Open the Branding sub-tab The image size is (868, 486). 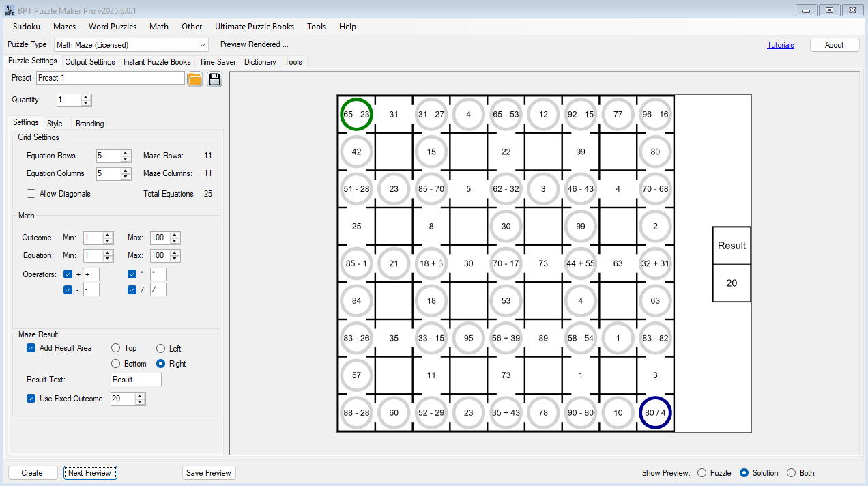(x=89, y=124)
